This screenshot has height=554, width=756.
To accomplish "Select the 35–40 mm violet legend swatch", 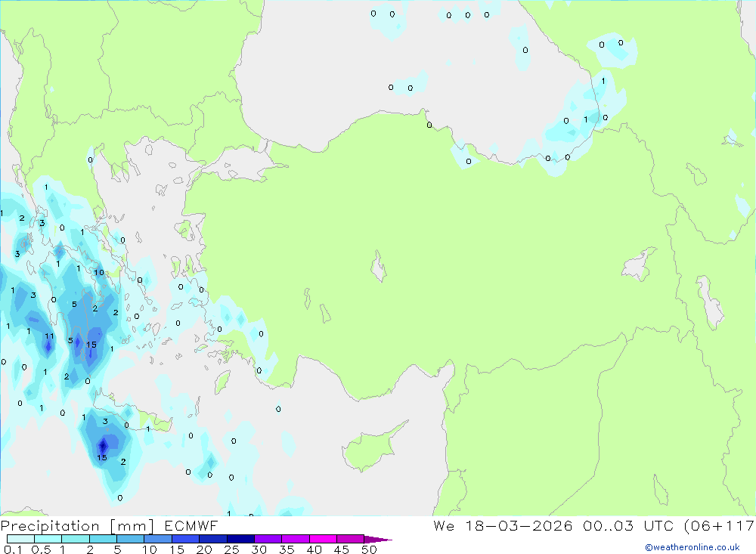I will (296, 539).
